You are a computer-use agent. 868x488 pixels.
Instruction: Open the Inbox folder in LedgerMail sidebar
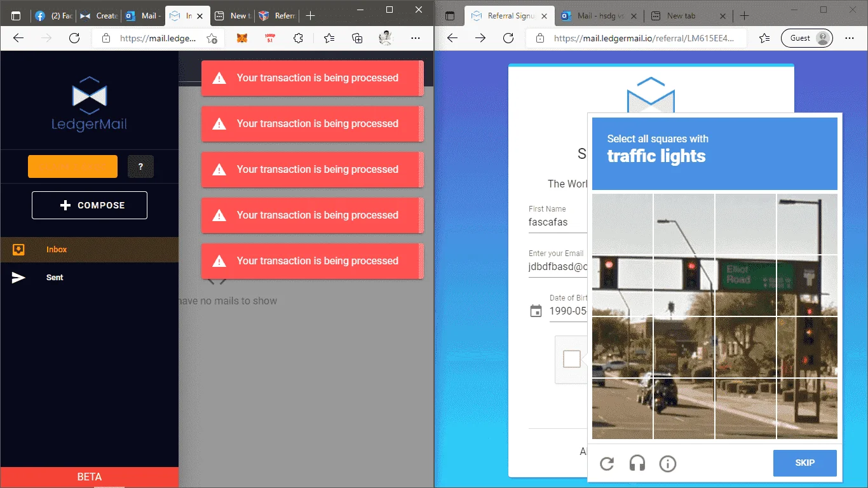(89, 250)
